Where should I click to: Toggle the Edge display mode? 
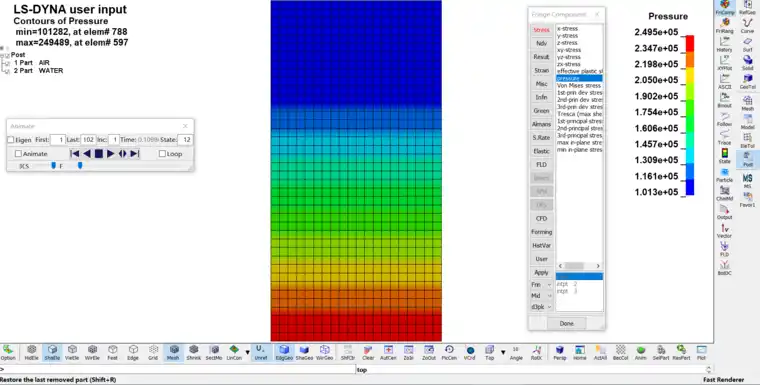coord(133,353)
